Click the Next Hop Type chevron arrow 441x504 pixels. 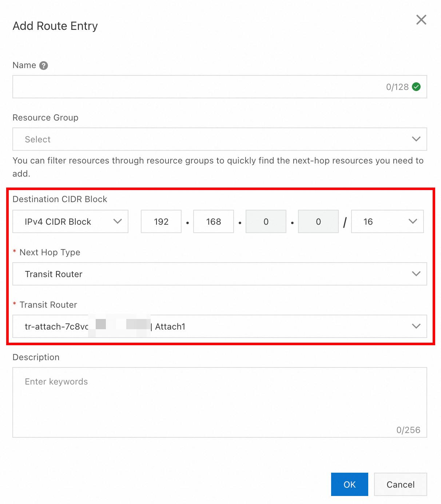click(416, 274)
